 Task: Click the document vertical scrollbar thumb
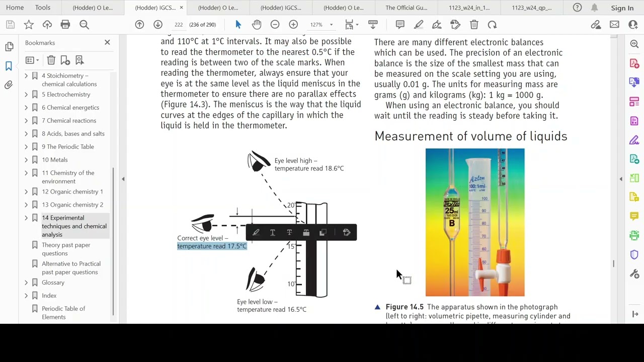pyautogui.click(x=613, y=263)
